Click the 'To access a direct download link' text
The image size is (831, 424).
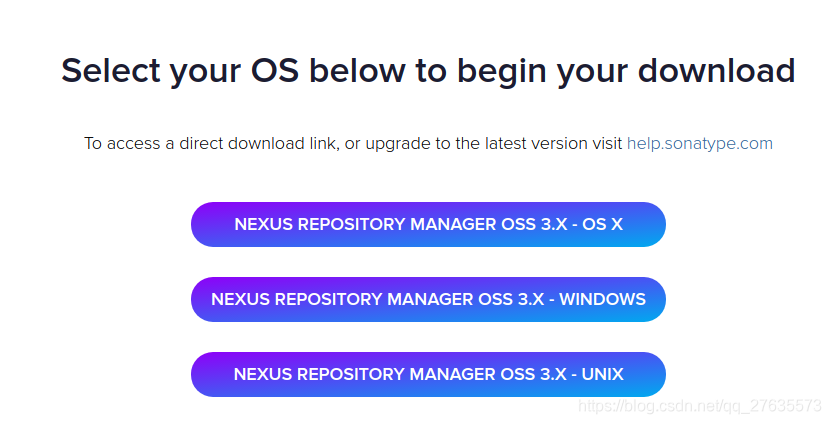(211, 144)
